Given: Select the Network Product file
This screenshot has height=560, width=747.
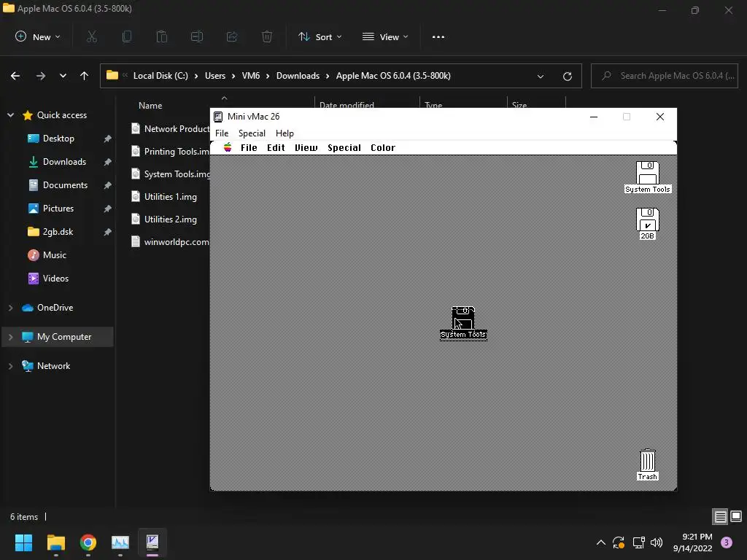Looking at the screenshot, I should 170,128.
